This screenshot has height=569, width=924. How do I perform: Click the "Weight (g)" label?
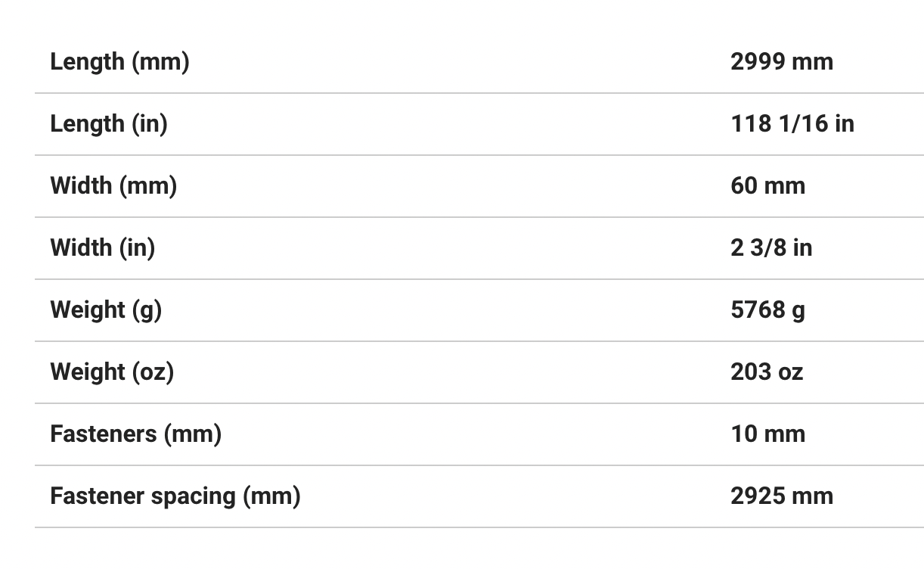pyautogui.click(x=106, y=309)
